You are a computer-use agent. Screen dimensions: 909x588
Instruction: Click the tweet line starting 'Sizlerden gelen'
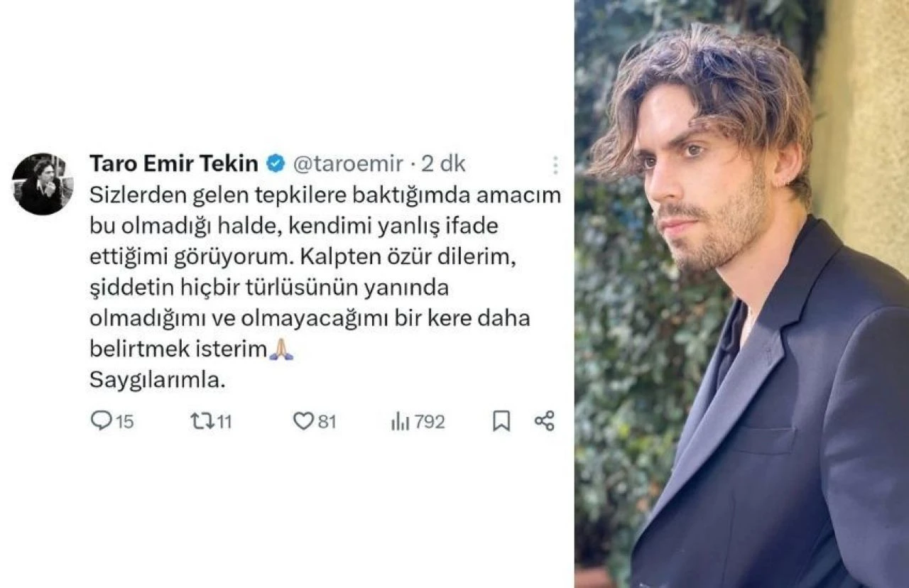click(325, 196)
